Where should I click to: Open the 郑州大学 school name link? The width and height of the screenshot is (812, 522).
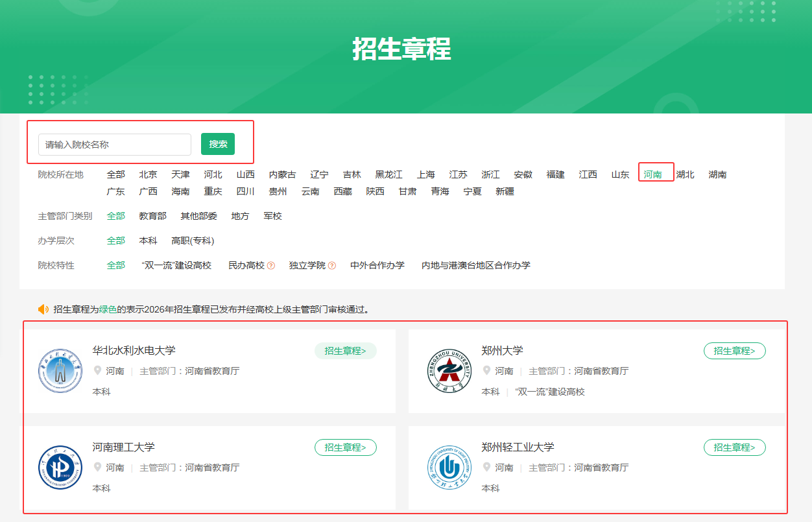[x=503, y=350]
